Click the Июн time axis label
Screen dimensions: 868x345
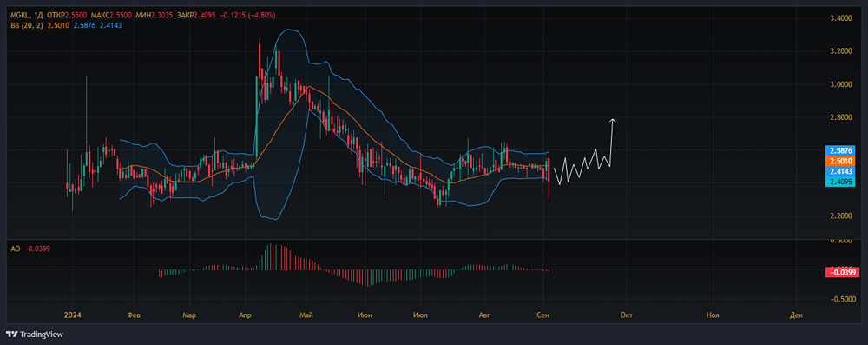(365, 315)
